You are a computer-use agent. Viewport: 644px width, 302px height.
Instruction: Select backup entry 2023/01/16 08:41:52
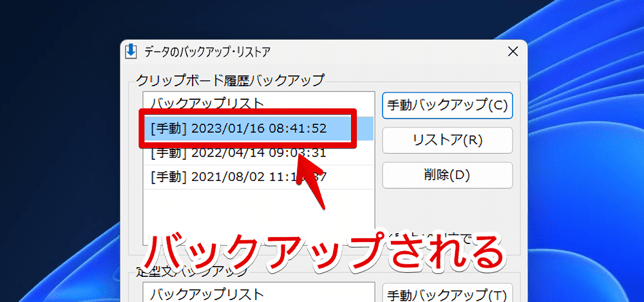258,129
